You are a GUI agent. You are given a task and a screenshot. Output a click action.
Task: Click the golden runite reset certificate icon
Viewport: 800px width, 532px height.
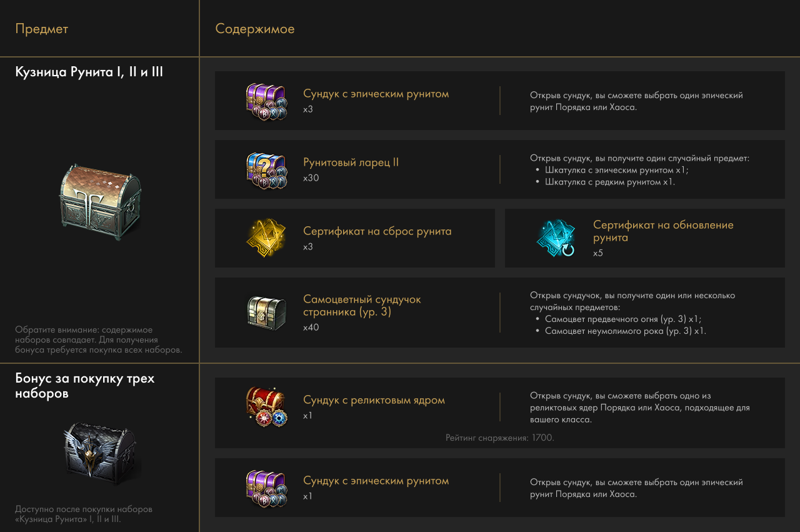[266, 238]
